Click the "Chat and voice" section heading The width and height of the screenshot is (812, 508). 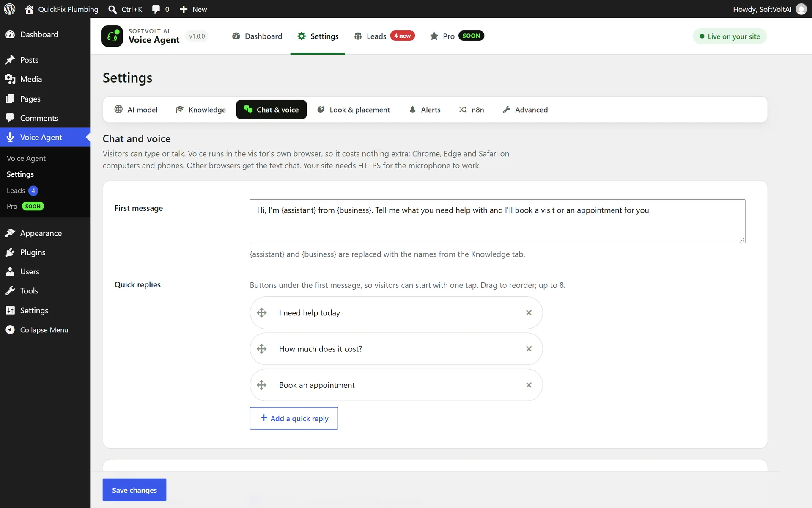pyautogui.click(x=137, y=139)
